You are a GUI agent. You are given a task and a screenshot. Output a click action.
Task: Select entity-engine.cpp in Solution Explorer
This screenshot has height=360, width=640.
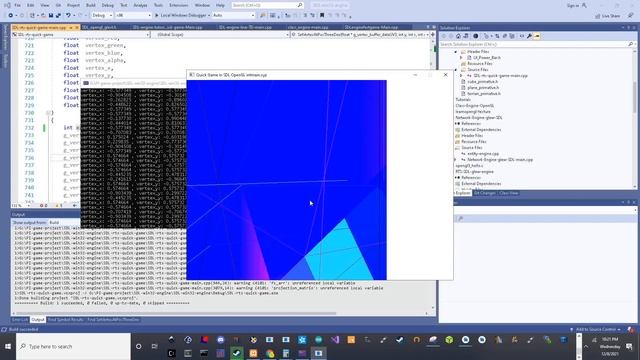(483, 154)
